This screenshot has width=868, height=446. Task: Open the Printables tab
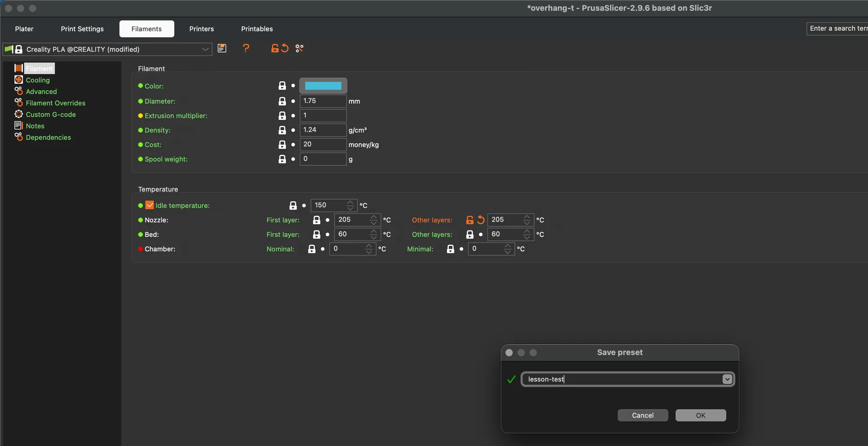point(257,29)
